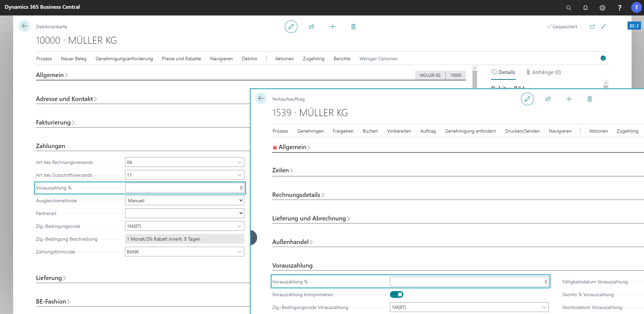
Task: Open Debitorenkarte in new window icon
Action: click(x=592, y=27)
